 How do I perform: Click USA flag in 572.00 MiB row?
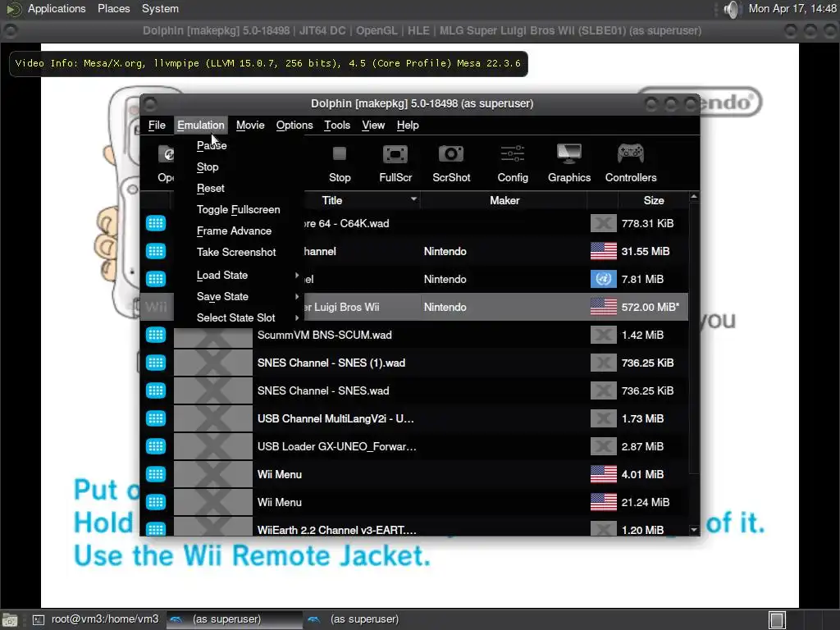pyautogui.click(x=603, y=307)
